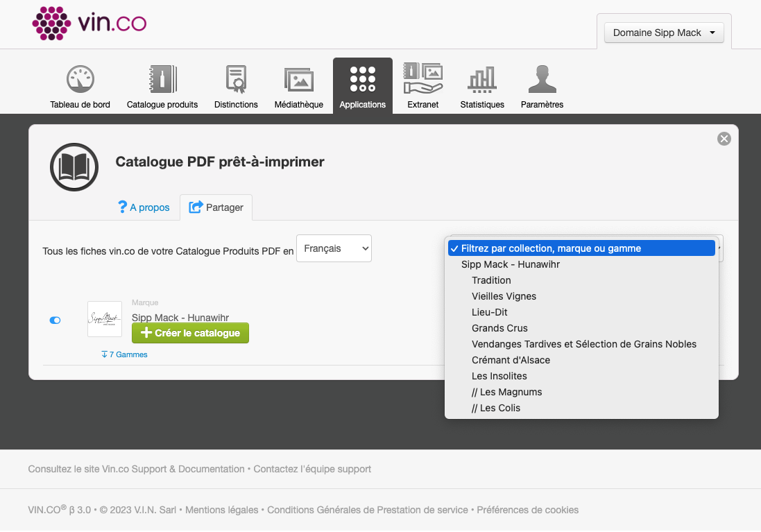This screenshot has height=532, width=761.
Task: Open Extranet hand icon
Action: (x=422, y=78)
